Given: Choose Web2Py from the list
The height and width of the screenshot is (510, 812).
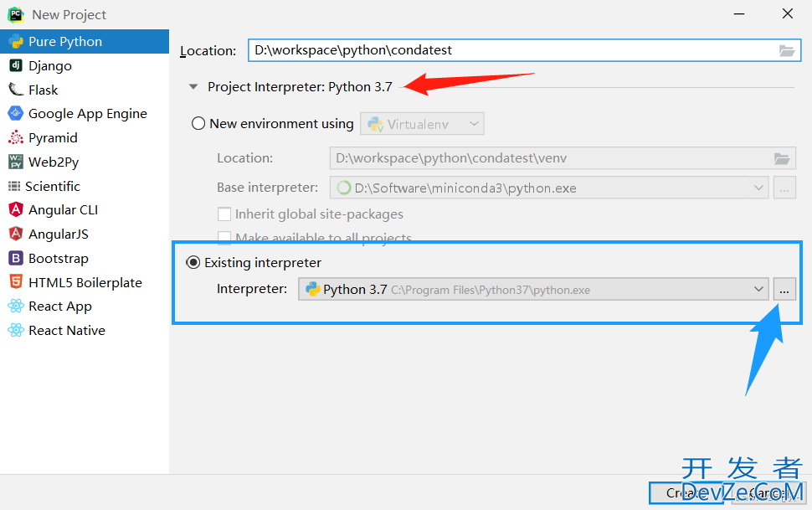Looking at the screenshot, I should coord(85,162).
